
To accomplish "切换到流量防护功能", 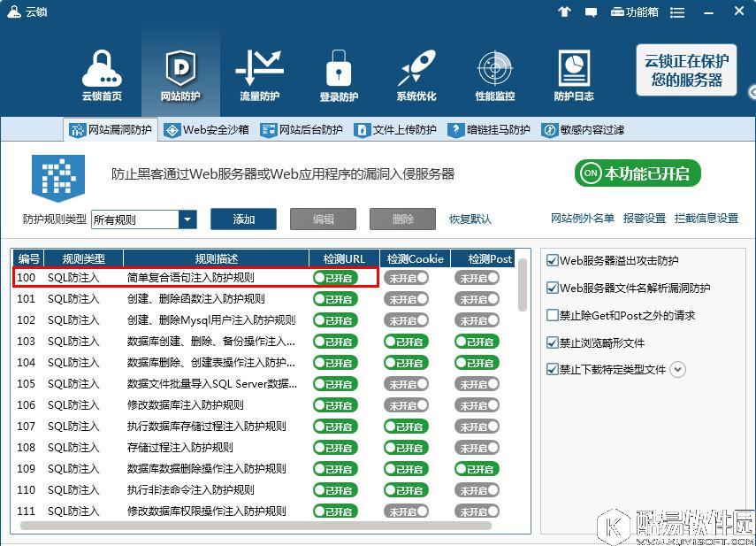I will [x=258, y=75].
